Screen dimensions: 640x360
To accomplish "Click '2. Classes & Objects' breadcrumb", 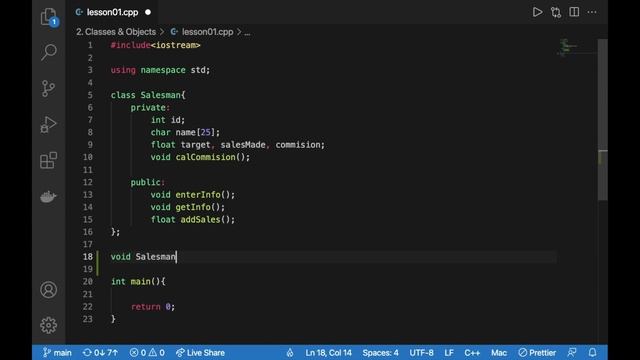I will click(116, 32).
